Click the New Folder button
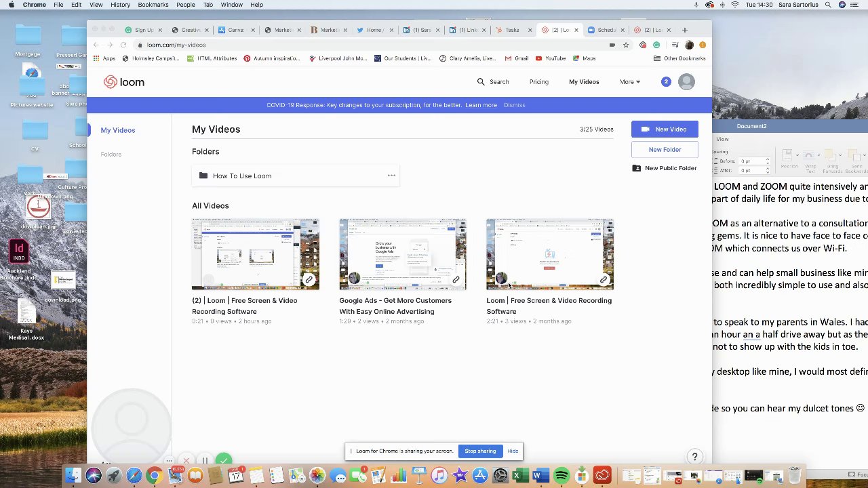Screen dimensions: 868x488 (x=665, y=150)
